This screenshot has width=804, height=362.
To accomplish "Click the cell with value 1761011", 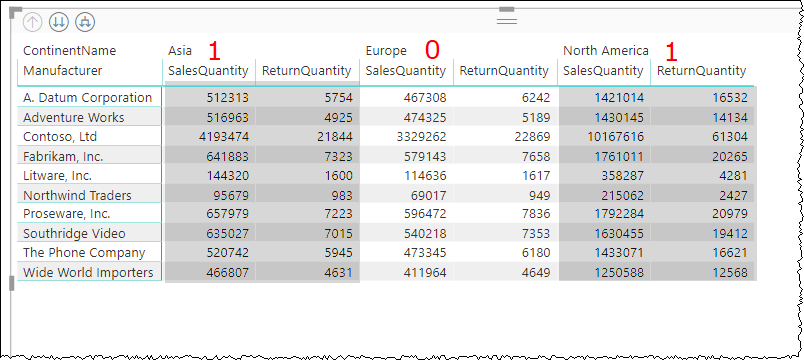I will coord(619,156).
